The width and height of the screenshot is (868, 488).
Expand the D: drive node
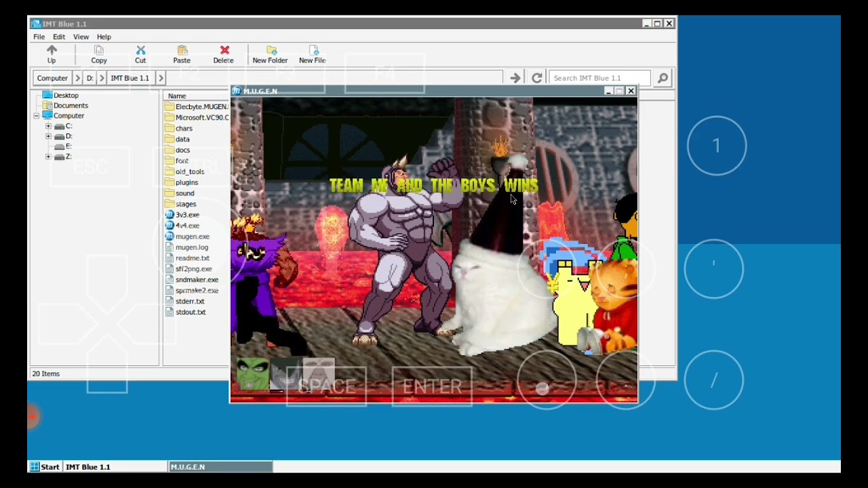pos(48,136)
